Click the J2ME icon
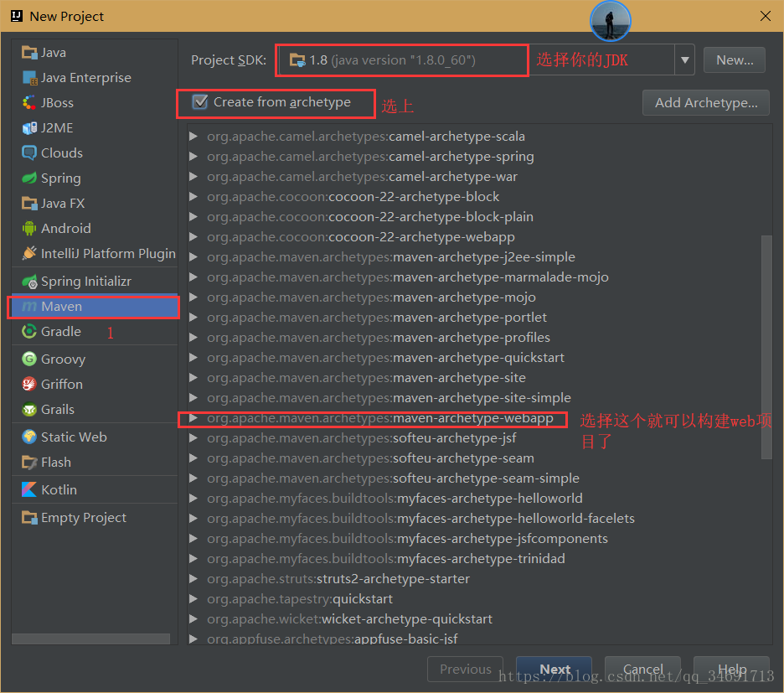Image resolution: width=784 pixels, height=693 pixels. [29, 128]
